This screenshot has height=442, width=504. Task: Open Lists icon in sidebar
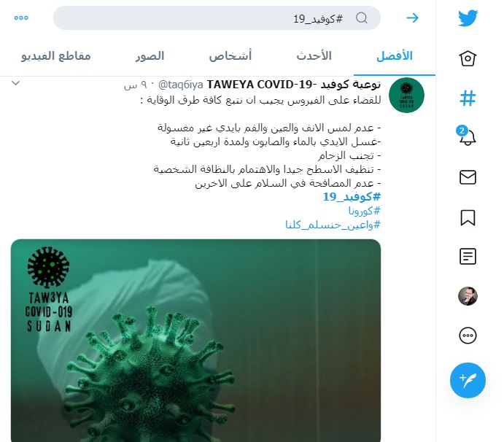pyautogui.click(x=468, y=257)
